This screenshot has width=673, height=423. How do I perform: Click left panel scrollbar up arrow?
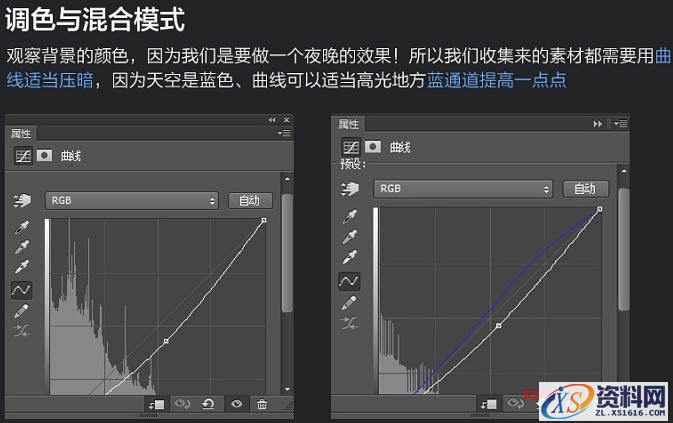point(287,179)
